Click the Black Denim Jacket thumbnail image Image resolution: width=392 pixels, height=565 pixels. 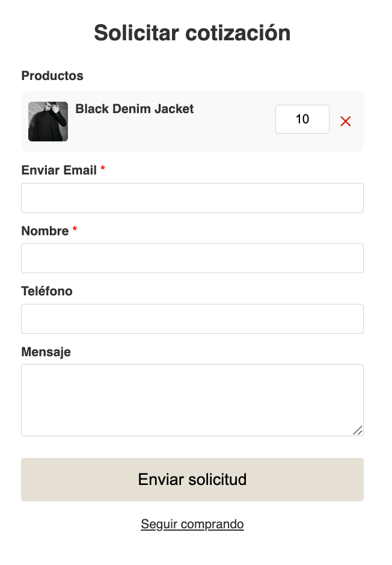click(48, 122)
